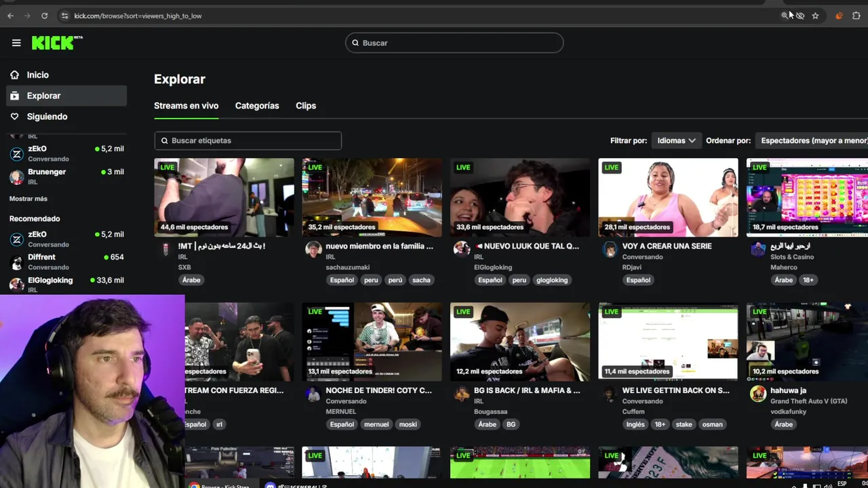Click the Siguiendo heart icon
Viewport: 868px width, 488px height.
14,117
